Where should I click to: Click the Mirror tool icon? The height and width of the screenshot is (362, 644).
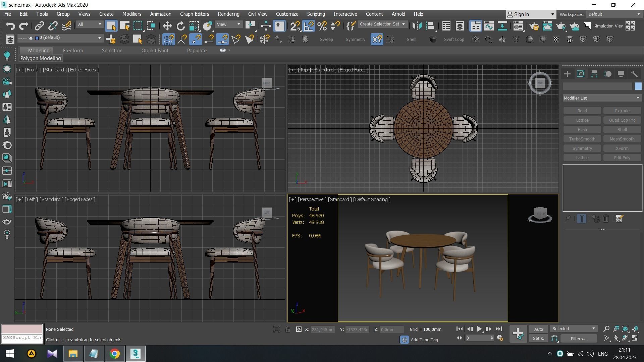click(417, 26)
